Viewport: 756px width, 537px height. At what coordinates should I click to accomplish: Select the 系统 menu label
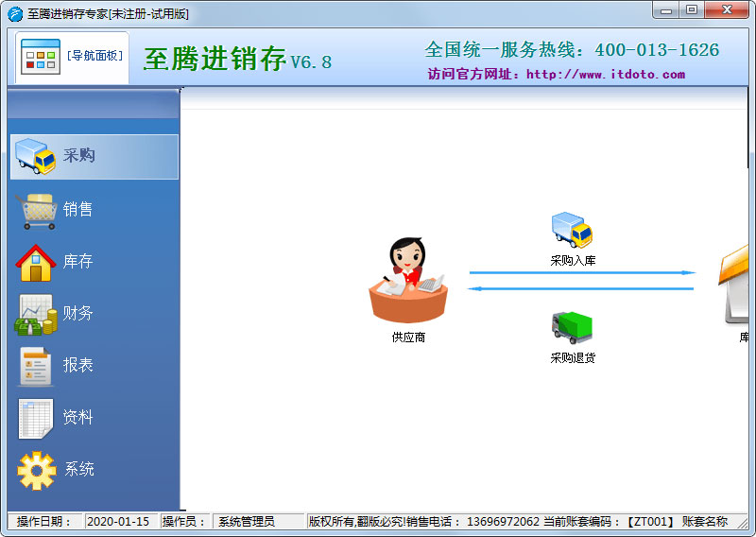(x=79, y=469)
